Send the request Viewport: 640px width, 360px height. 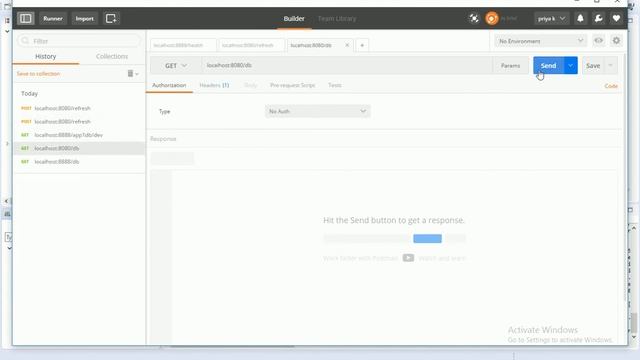[548, 65]
